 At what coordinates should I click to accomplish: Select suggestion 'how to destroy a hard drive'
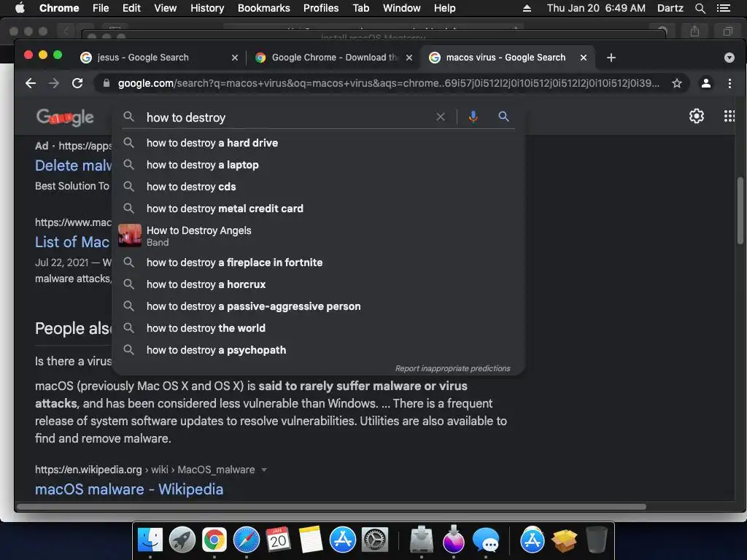(x=318, y=143)
